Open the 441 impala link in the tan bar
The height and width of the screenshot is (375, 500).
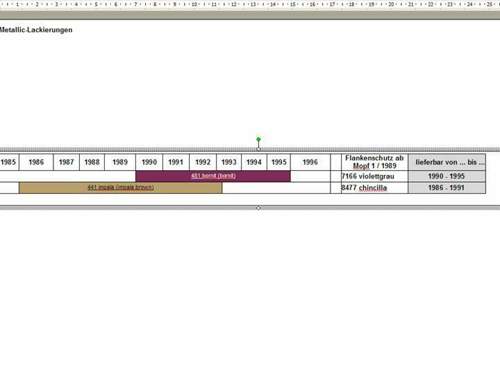coord(121,188)
